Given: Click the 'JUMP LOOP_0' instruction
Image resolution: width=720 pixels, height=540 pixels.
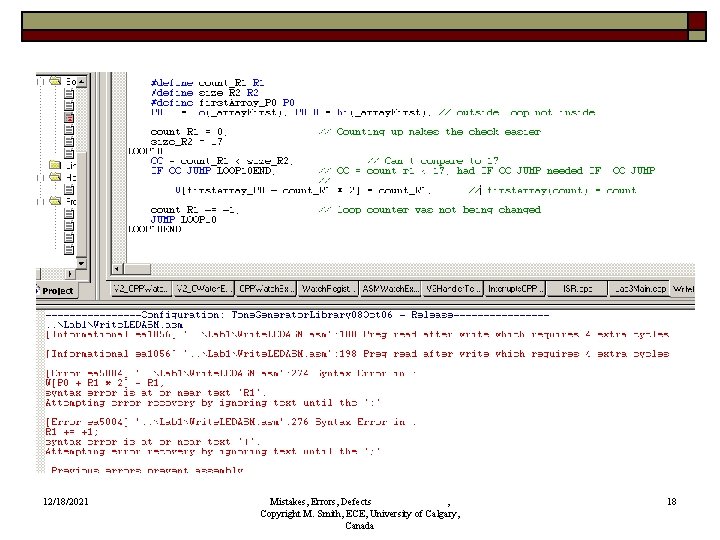Looking at the screenshot, I should [183, 219].
